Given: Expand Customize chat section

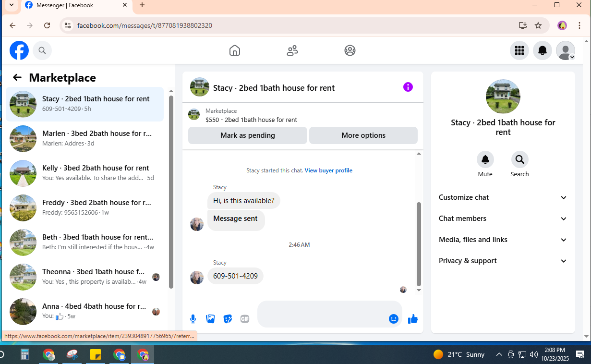Looking at the screenshot, I should click(503, 197).
